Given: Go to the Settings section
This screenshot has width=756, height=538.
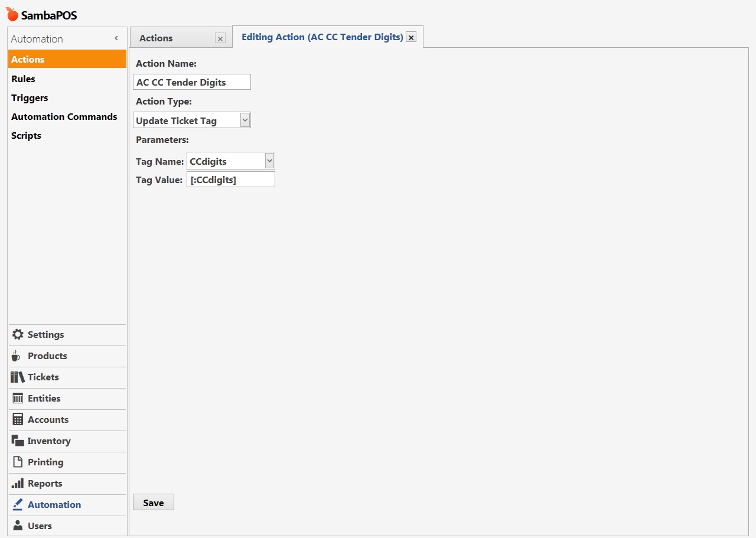Looking at the screenshot, I should click(67, 334).
